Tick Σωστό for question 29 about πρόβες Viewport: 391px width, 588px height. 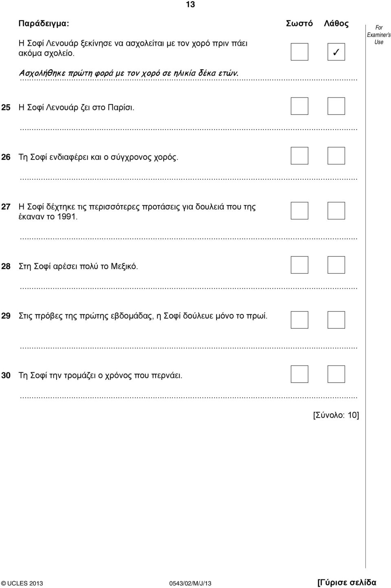pyautogui.click(x=299, y=320)
